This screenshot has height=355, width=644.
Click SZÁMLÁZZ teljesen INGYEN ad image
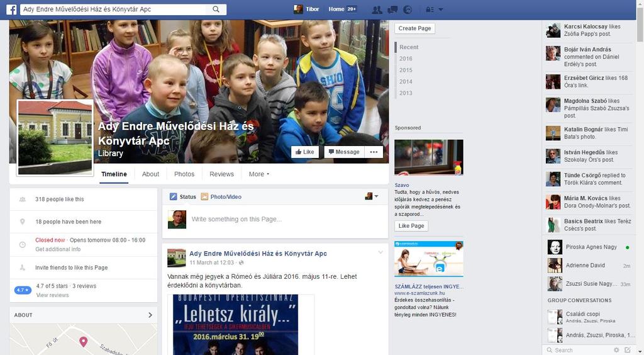click(x=429, y=259)
